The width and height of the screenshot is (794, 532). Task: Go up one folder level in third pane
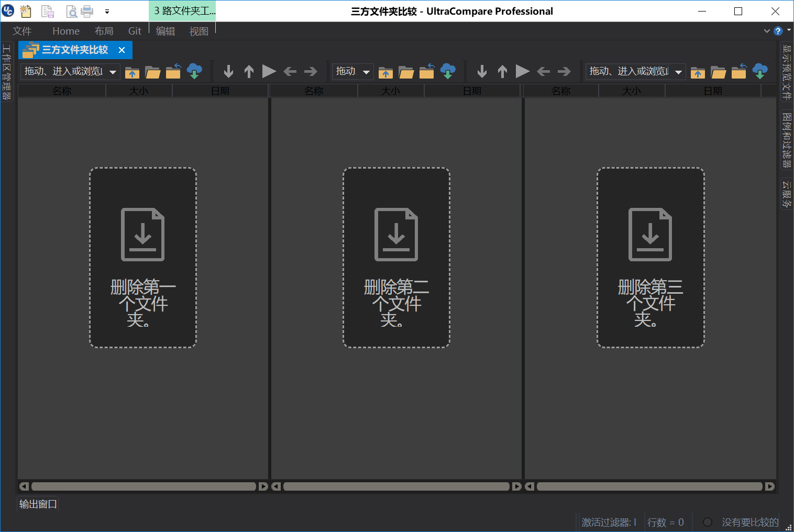pyautogui.click(x=698, y=72)
